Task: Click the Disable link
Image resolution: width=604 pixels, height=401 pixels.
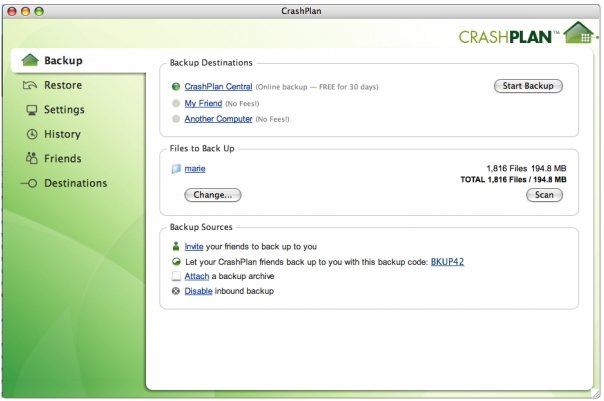Action: pos(198,291)
